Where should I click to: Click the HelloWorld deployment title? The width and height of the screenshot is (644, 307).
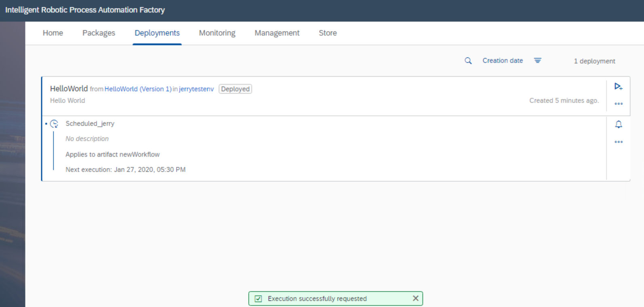coord(69,88)
